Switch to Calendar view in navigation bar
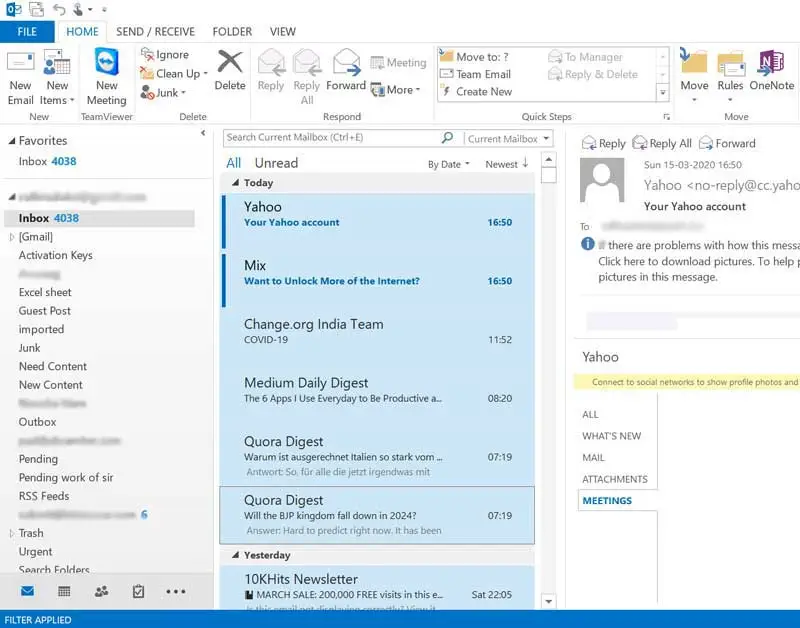Screen dimensions: 800x628 pyautogui.click(x=63, y=591)
